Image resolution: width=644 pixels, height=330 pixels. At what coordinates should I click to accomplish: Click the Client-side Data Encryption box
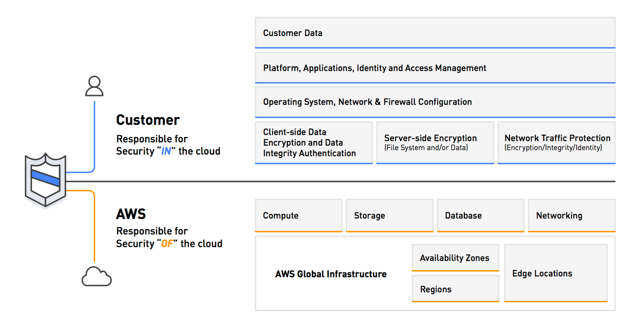click(x=314, y=143)
